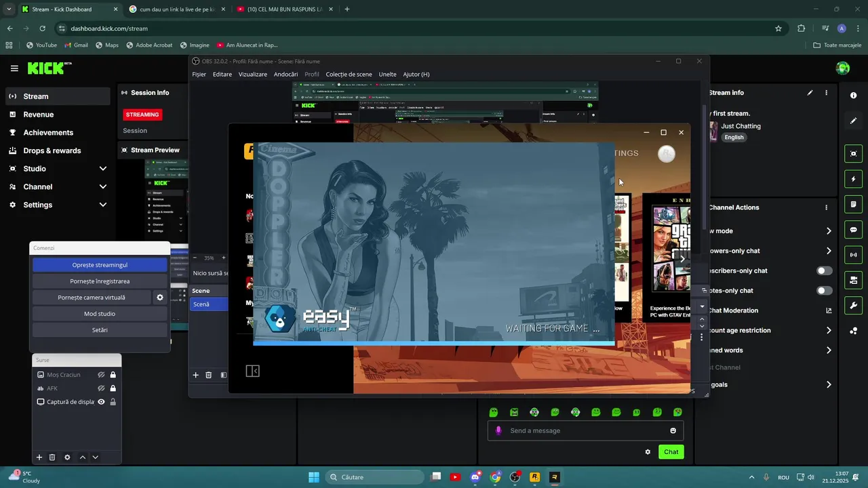Open OBS Setări button
The height and width of the screenshot is (488, 868).
(100, 330)
